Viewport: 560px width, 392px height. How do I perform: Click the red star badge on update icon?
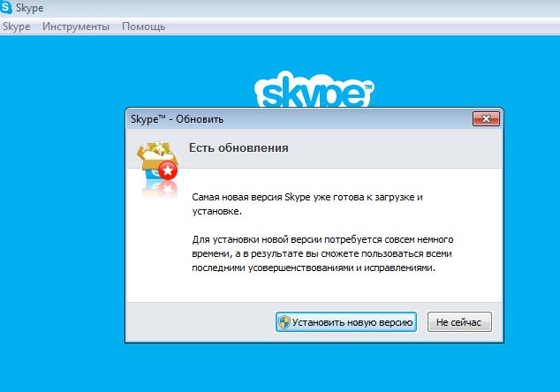(168, 170)
